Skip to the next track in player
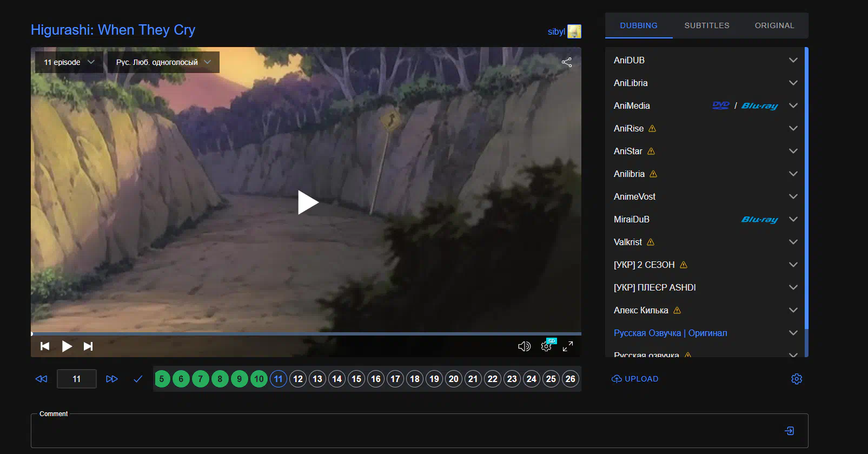Viewport: 868px width, 454px height. [88, 346]
